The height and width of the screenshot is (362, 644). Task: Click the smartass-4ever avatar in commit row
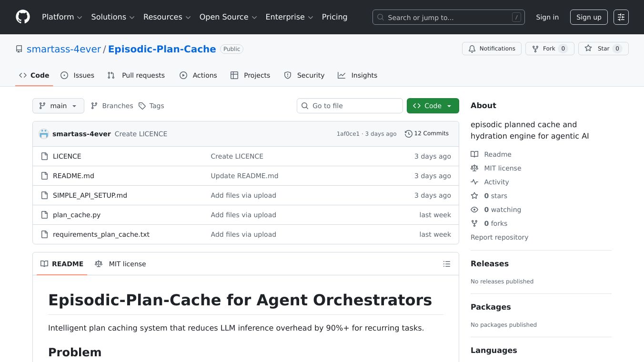click(x=44, y=134)
